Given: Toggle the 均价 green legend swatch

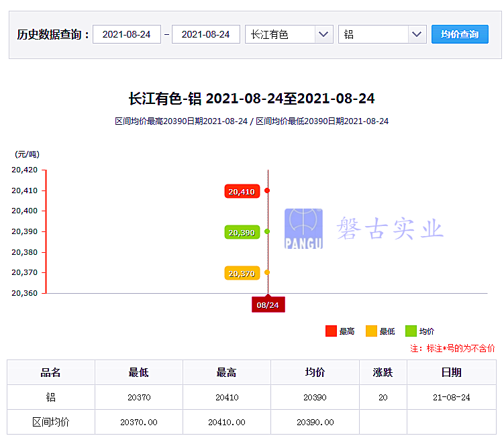Looking at the screenshot, I should tap(411, 331).
